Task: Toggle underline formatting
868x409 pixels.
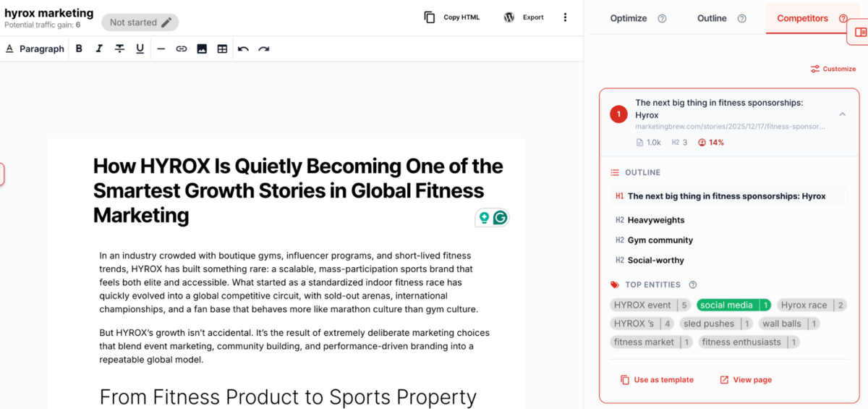Action: click(x=140, y=49)
